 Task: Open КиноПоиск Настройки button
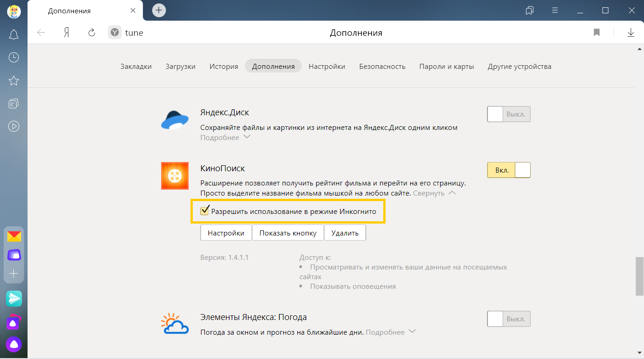tap(226, 233)
